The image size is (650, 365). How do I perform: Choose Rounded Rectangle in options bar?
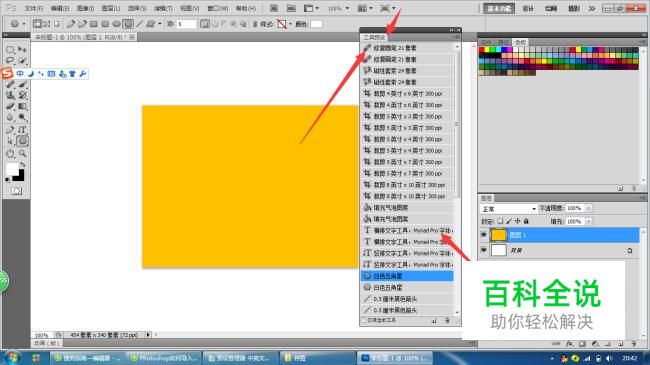pos(105,24)
